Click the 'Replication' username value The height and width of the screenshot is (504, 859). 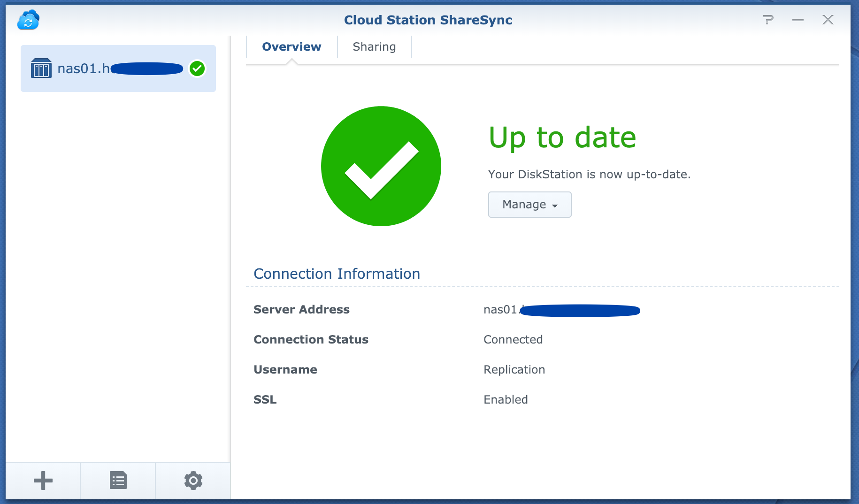(x=514, y=370)
